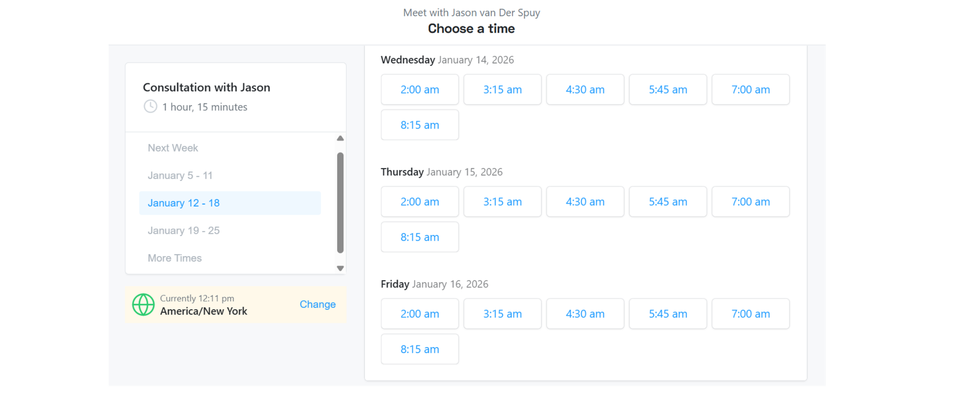980x393 pixels.
Task: Open the Change timezone link
Action: [x=318, y=304]
